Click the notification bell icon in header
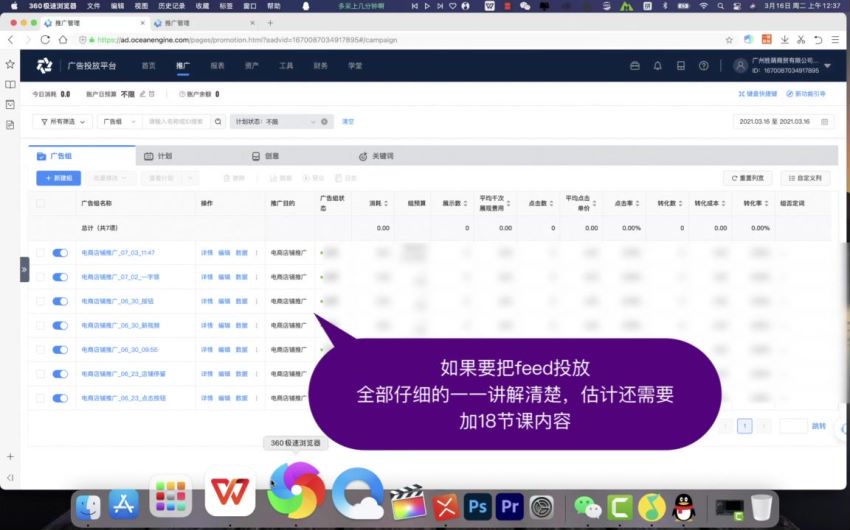The height and width of the screenshot is (530, 850). [657, 66]
